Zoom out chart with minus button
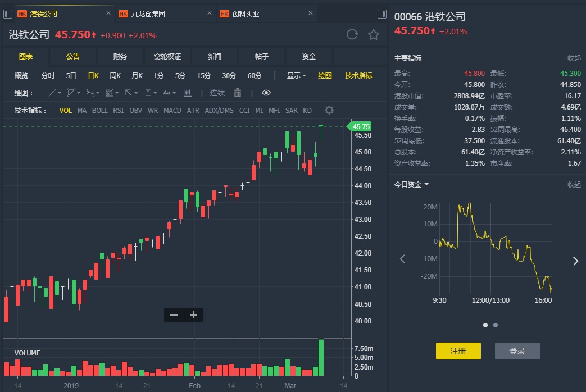 pyautogui.click(x=174, y=314)
